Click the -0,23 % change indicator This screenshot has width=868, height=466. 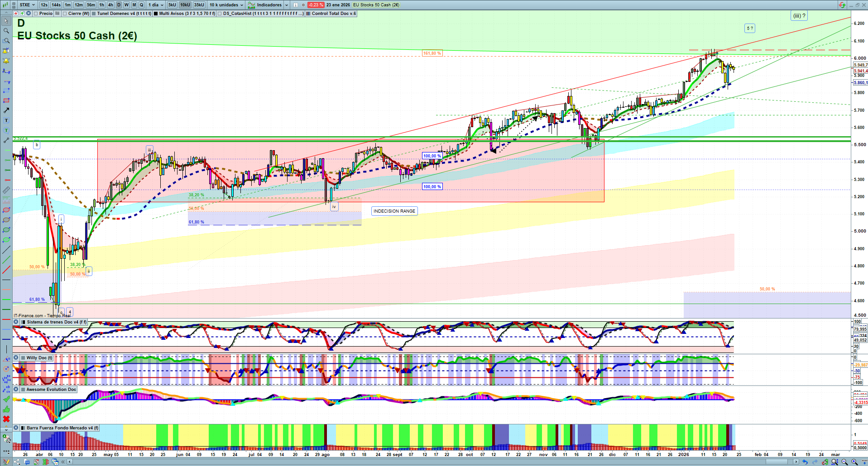click(x=316, y=5)
